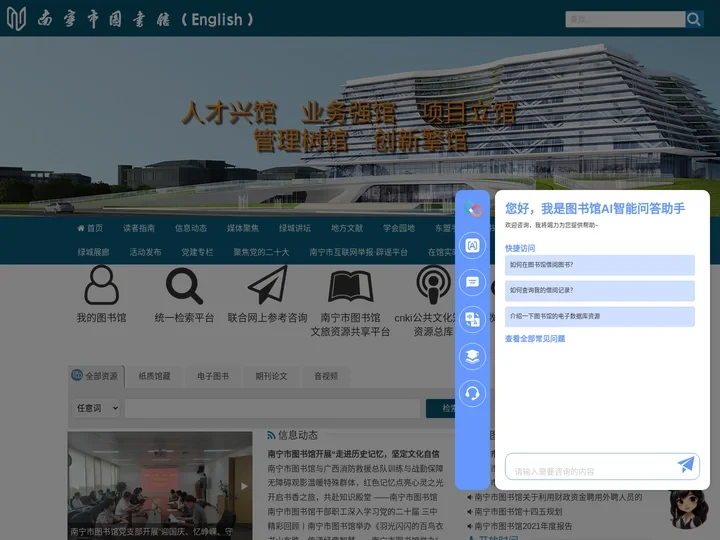Select quick question 如何查询我的借阅记录?
Image resolution: width=720 pixels, height=540 pixels.
pyautogui.click(x=600, y=291)
